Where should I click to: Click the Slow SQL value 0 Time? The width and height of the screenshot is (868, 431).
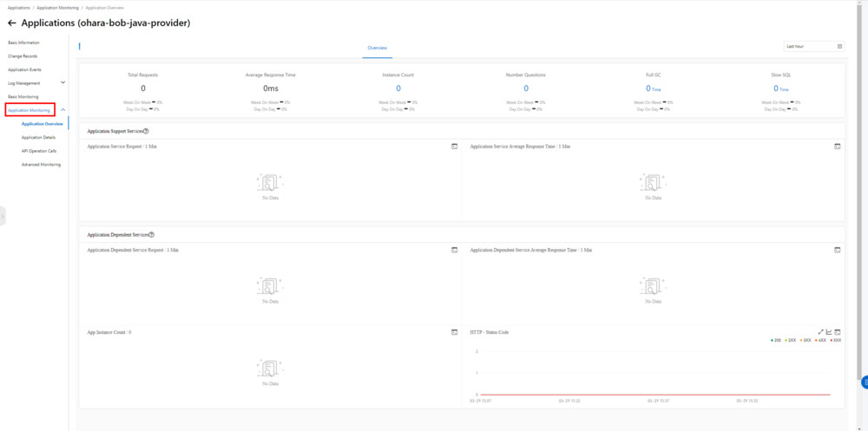coord(780,88)
